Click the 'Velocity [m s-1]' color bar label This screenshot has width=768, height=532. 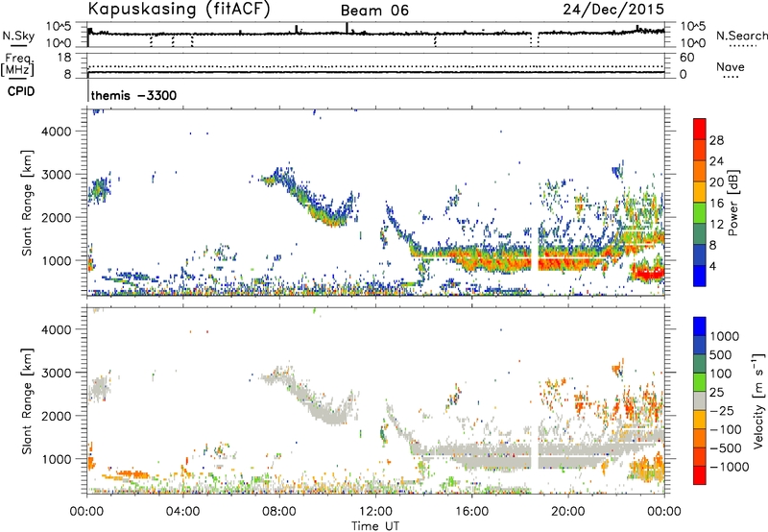coord(758,400)
